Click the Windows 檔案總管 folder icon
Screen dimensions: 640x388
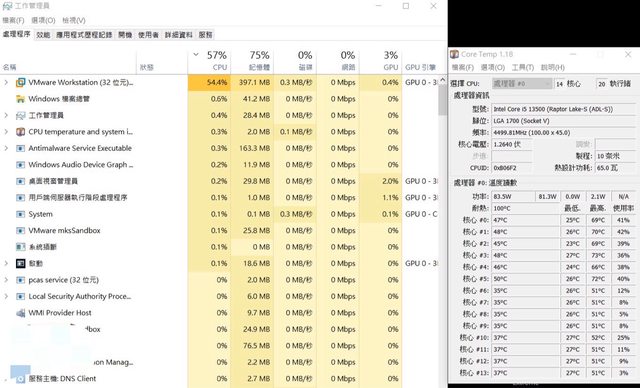coord(20,99)
